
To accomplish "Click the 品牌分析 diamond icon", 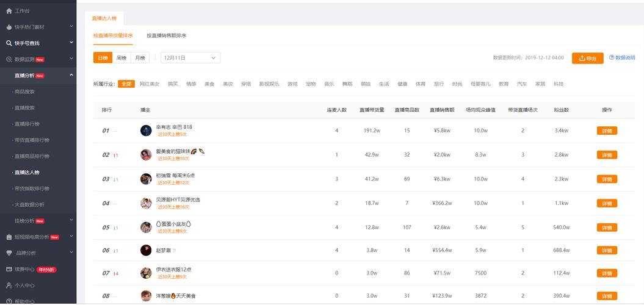I will click(x=9, y=253).
